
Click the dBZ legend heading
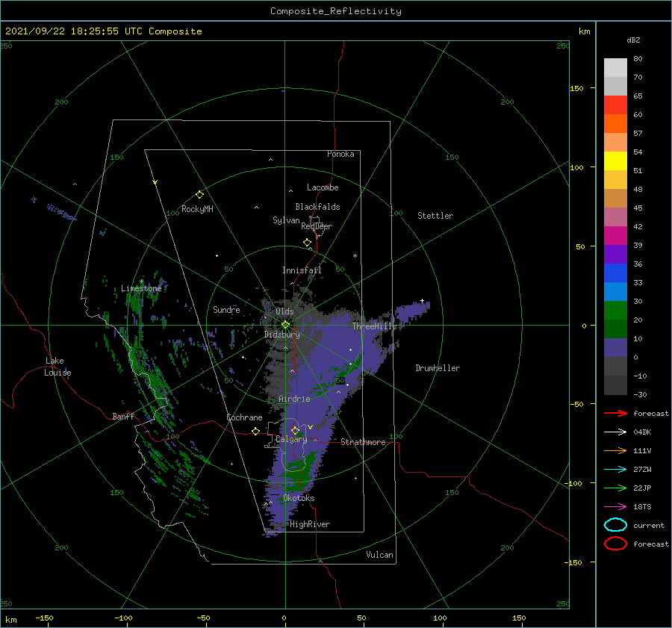point(633,40)
